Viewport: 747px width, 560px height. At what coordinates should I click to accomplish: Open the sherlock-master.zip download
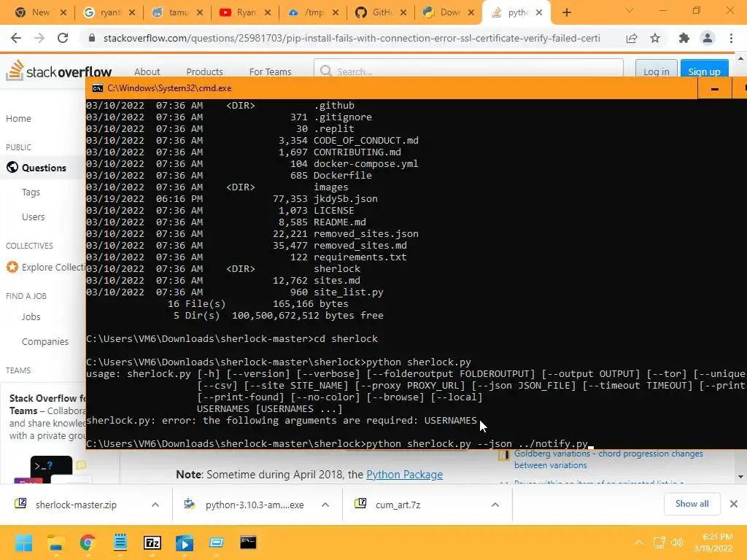coord(76,505)
